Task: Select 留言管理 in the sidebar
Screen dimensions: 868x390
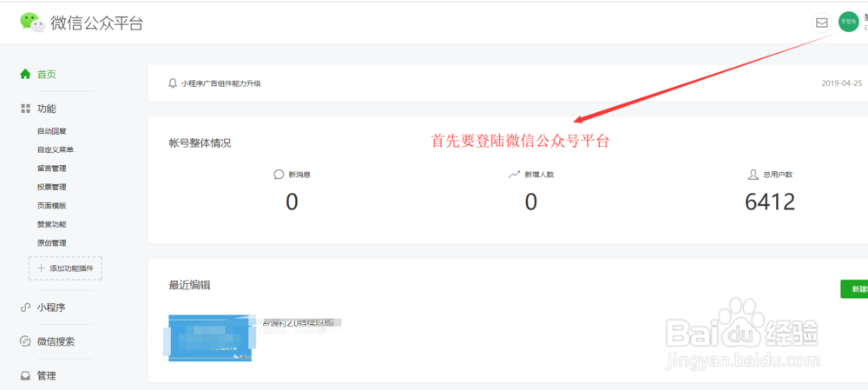Action: 52,169
